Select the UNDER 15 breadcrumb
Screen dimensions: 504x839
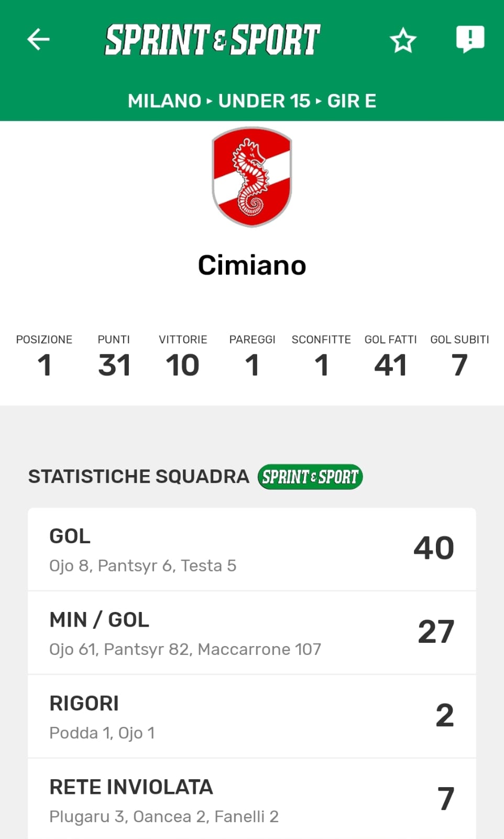(x=264, y=101)
